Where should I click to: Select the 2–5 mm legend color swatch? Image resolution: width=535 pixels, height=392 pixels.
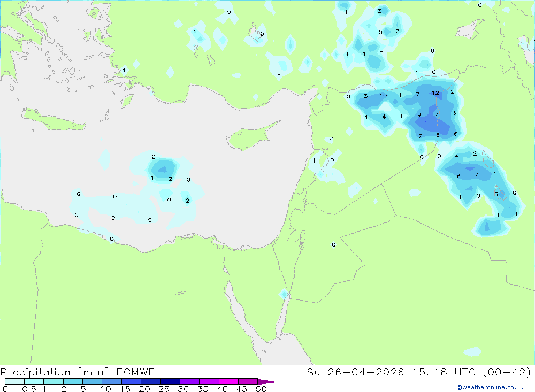coord(73,381)
